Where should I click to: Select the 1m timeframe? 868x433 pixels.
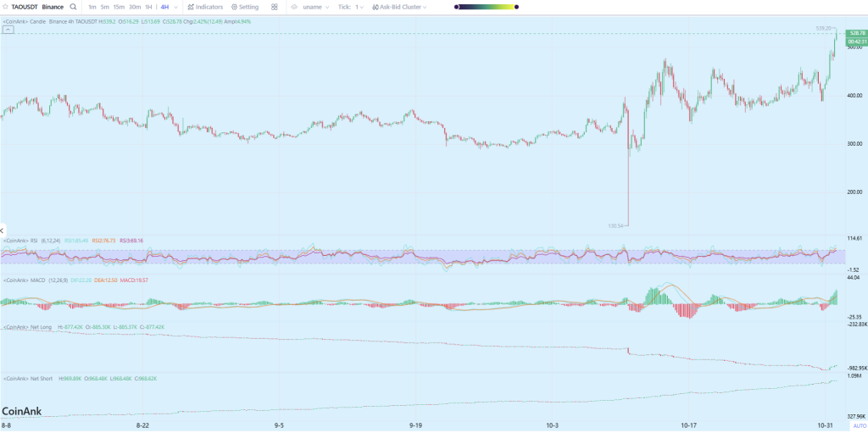pyautogui.click(x=92, y=7)
